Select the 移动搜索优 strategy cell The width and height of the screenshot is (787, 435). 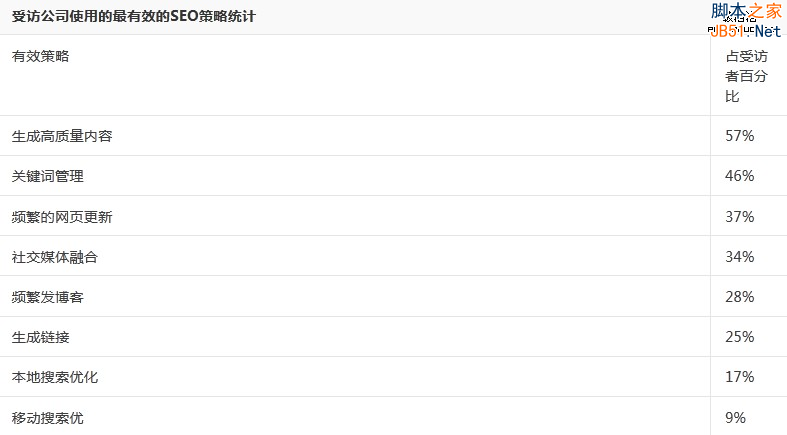coord(48,418)
